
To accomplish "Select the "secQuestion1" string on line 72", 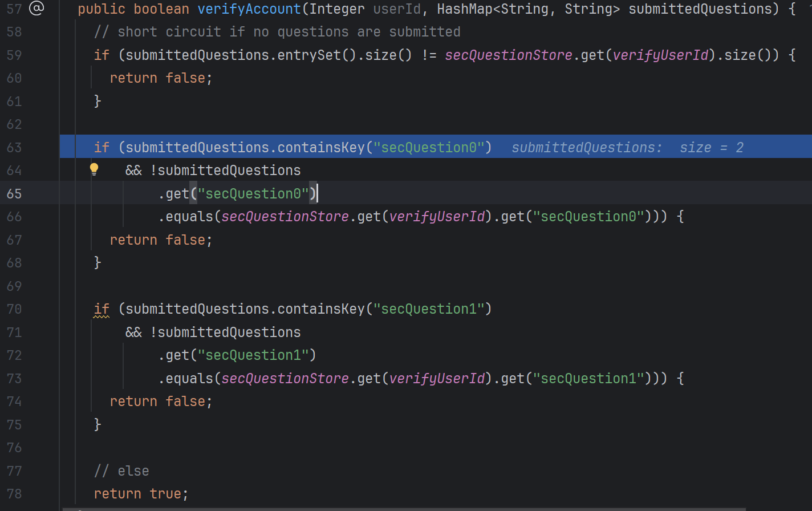I will 253,355.
